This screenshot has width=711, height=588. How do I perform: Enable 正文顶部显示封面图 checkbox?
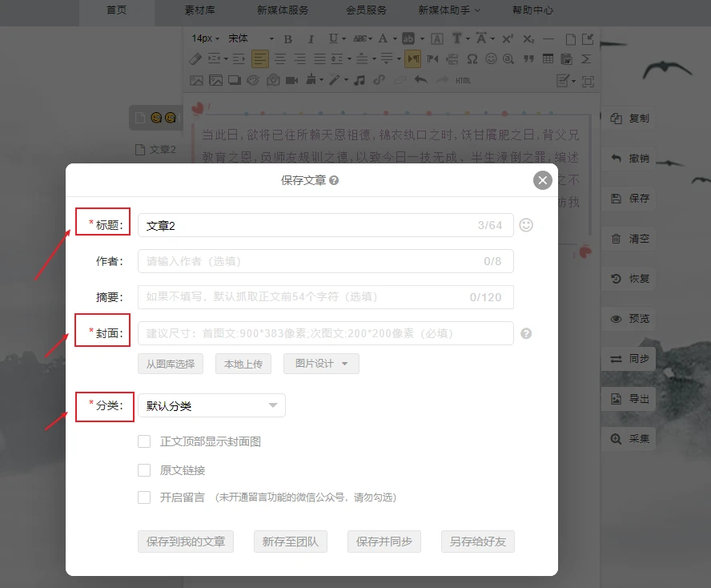[144, 441]
